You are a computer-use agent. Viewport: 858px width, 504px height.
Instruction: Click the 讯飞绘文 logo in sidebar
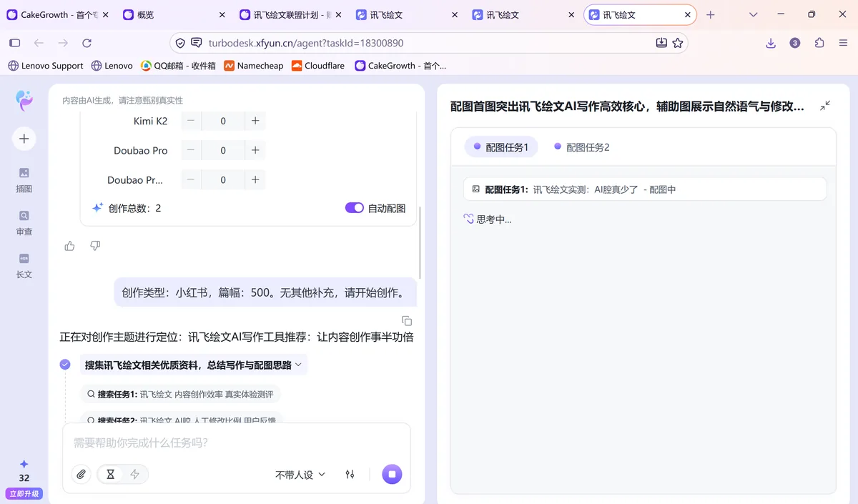click(x=24, y=100)
